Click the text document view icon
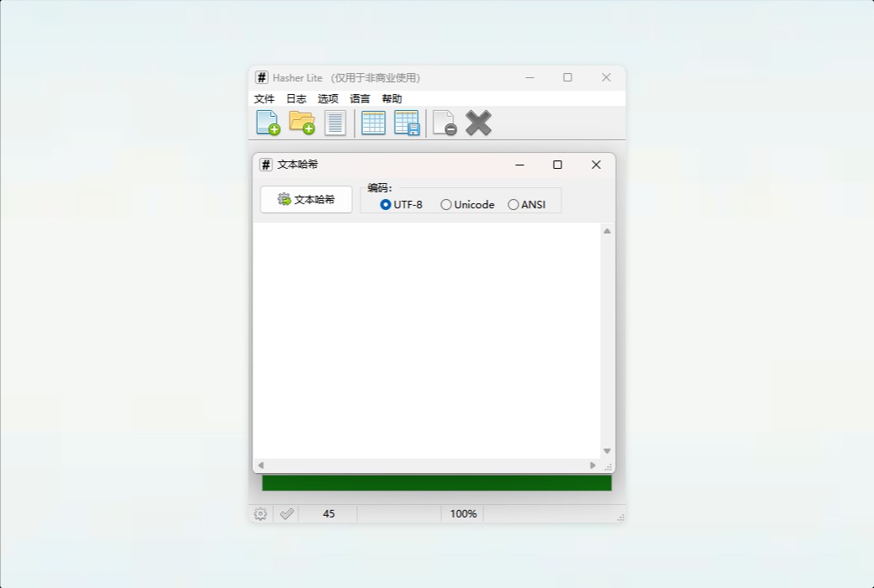The image size is (874, 588). 335,122
